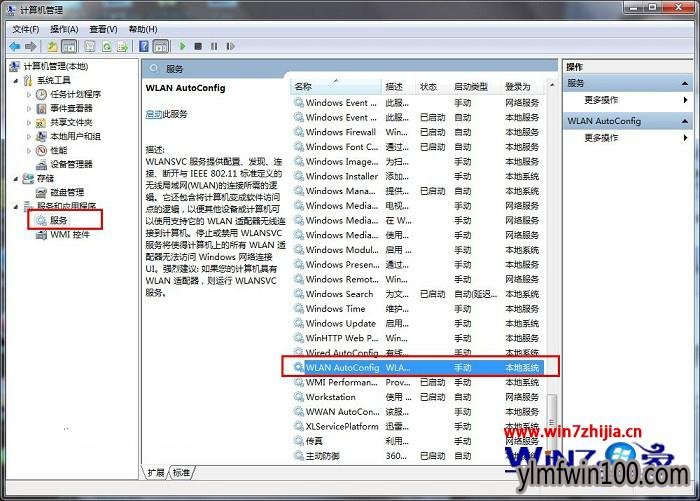The image size is (700, 501).
Task: Click the 启动 link to start service
Action: [x=154, y=114]
